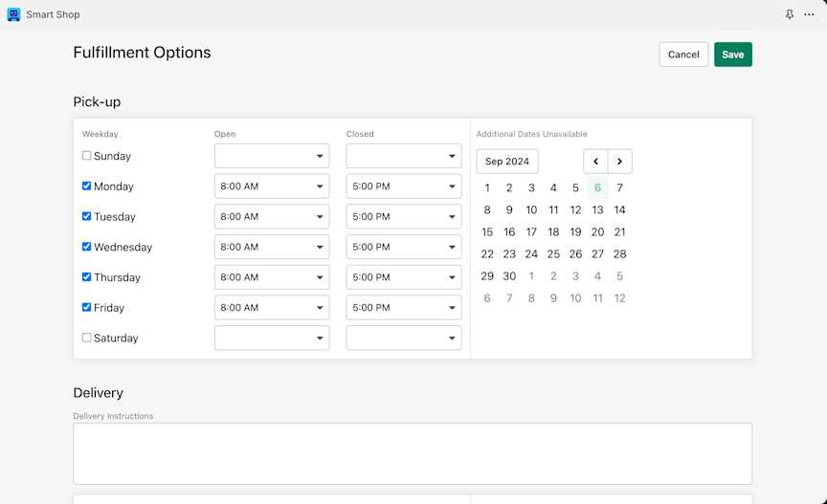Change Monday's 8:00 AM open time
The width and height of the screenshot is (827, 504).
(272, 186)
